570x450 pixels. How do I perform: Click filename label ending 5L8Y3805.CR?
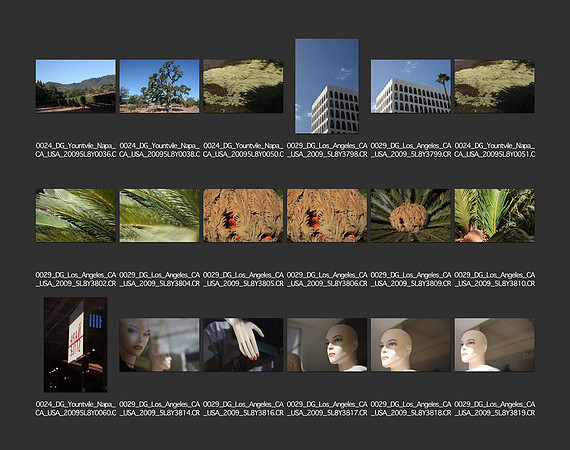coord(243,279)
